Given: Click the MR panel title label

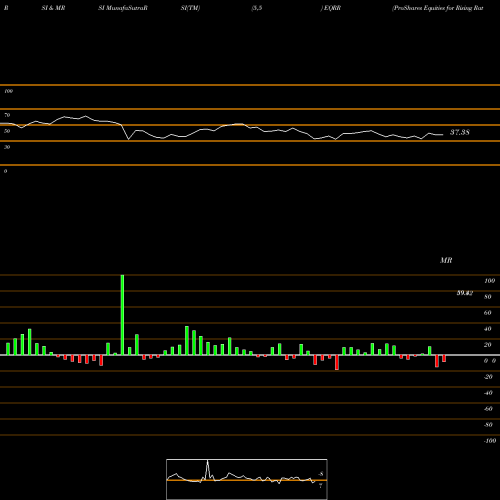Looking at the screenshot, I should (x=446, y=260).
